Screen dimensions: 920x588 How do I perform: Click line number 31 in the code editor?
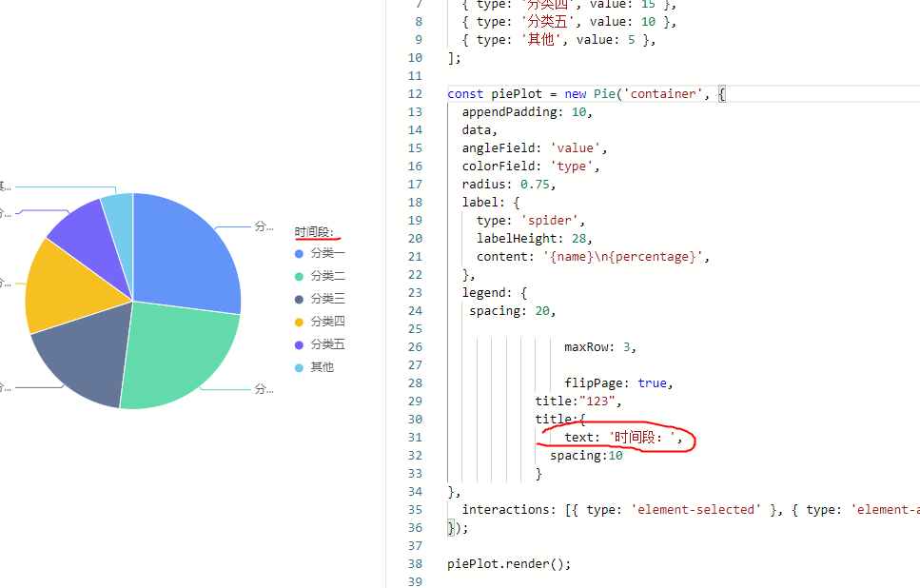click(415, 437)
